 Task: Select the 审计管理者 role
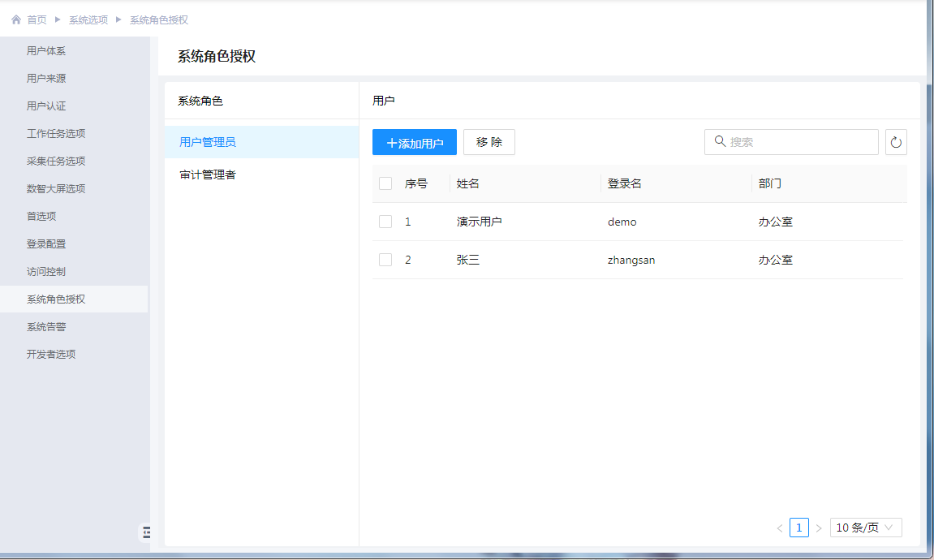pyautogui.click(x=208, y=174)
